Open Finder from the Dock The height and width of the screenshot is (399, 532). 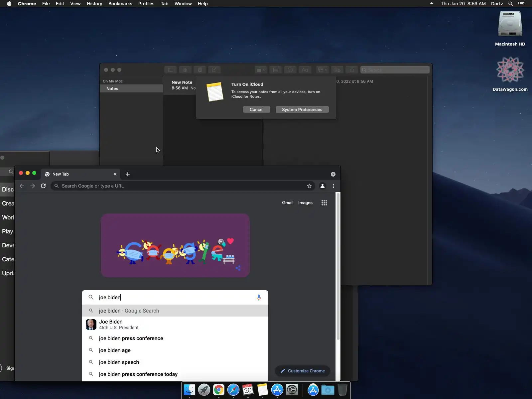(x=190, y=390)
